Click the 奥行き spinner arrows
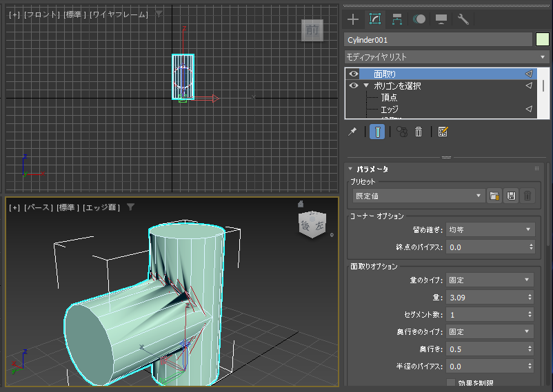This screenshot has height=392, width=553. pyautogui.click(x=530, y=349)
